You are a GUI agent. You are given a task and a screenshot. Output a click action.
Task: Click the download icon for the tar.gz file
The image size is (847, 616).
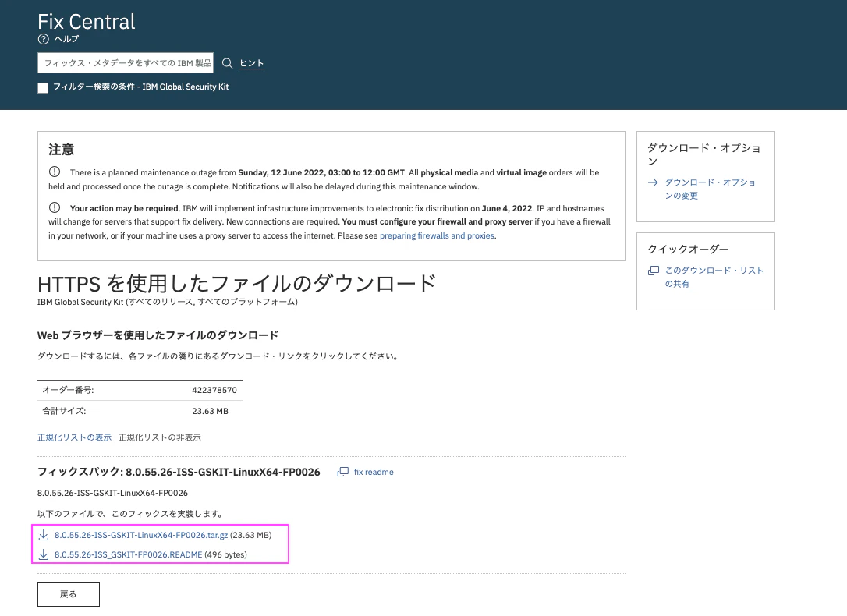point(44,535)
